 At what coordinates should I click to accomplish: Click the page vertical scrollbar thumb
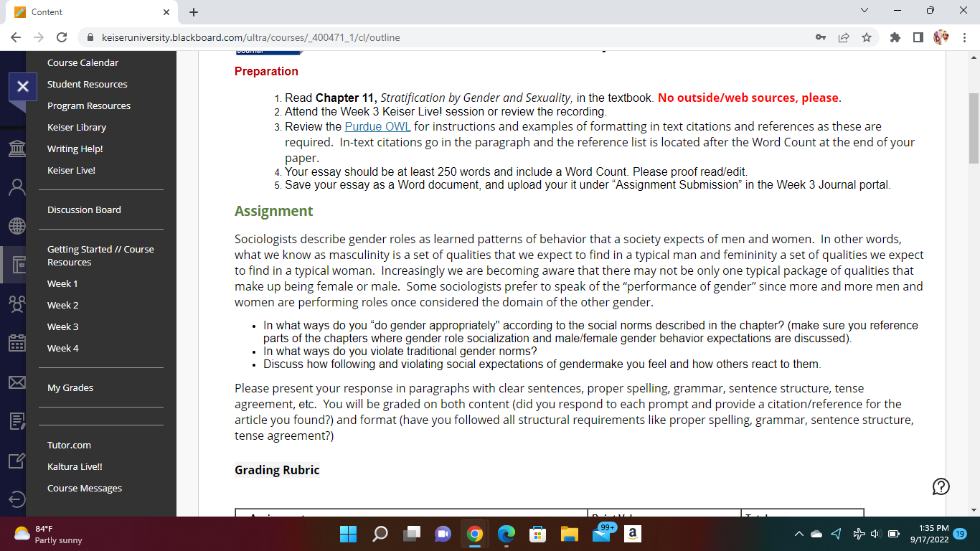tap(974, 128)
